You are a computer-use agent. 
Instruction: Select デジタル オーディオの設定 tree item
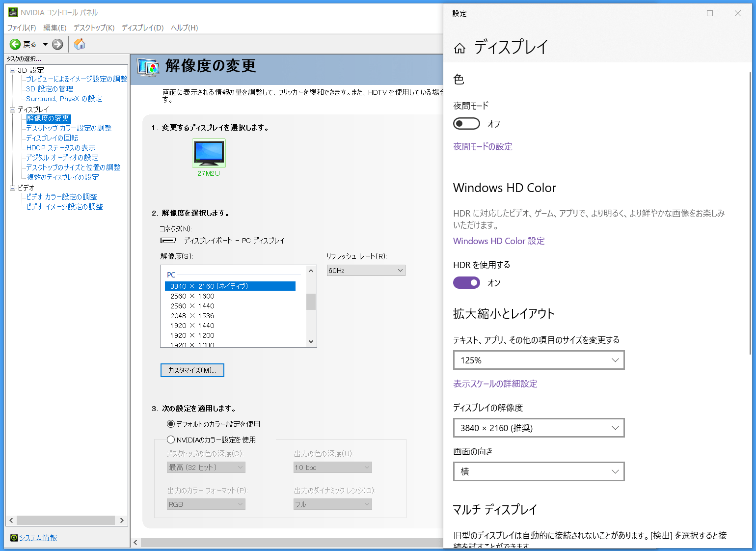62,158
